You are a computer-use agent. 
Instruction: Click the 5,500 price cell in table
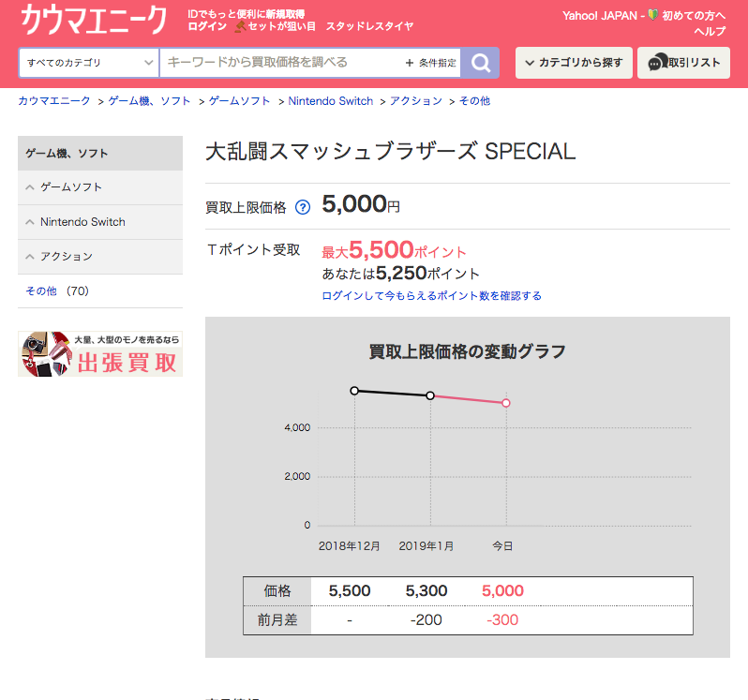coord(350,590)
